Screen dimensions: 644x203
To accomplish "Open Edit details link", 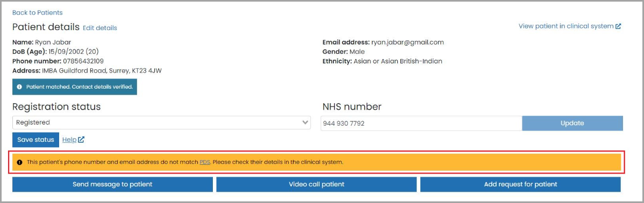I will (100, 28).
